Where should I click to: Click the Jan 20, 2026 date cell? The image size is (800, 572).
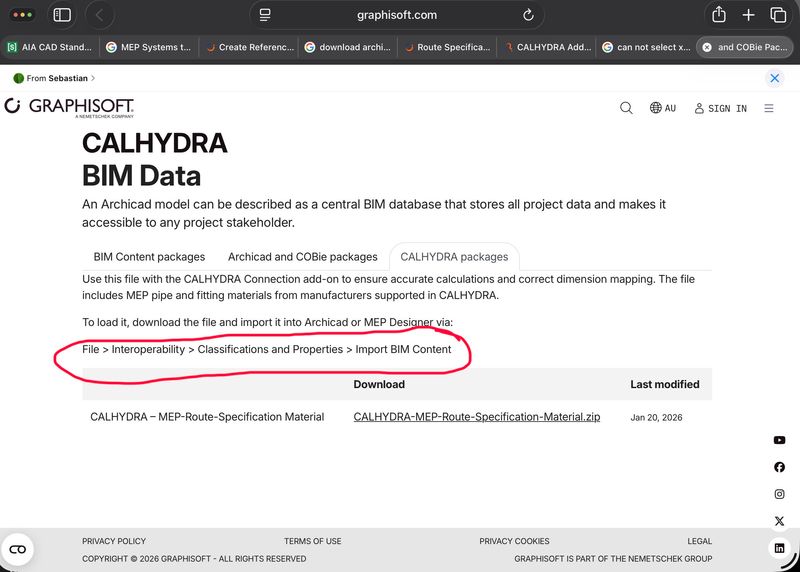pyautogui.click(x=656, y=417)
